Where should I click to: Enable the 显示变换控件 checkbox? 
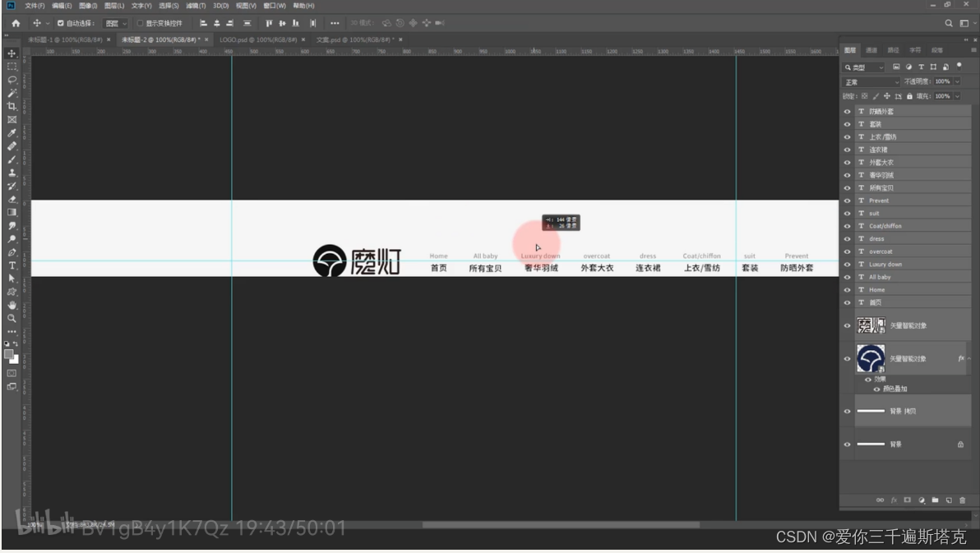(x=140, y=23)
